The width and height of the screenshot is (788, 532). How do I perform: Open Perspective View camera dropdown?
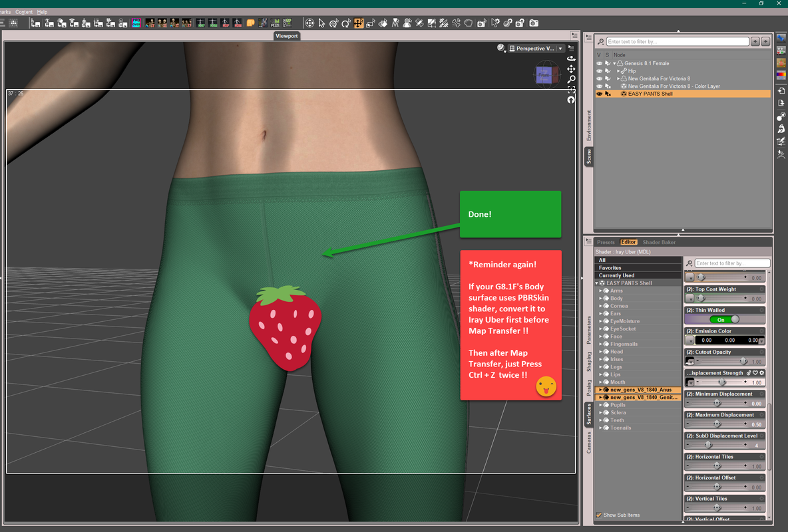(560, 49)
